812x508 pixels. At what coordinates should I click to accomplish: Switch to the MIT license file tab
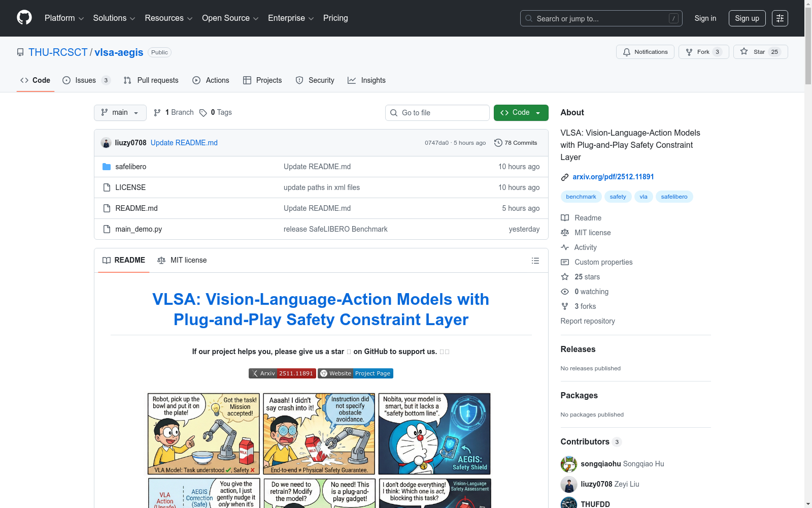point(182,260)
